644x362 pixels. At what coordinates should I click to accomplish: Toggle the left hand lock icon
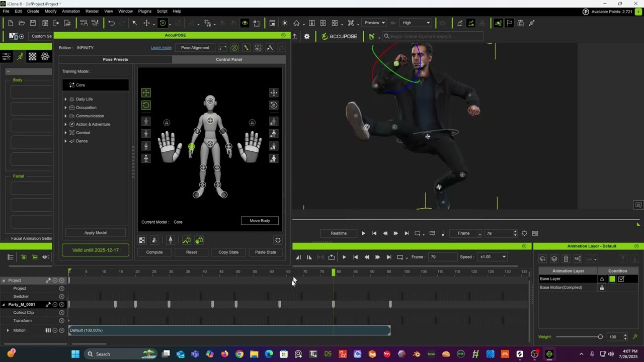(x=167, y=123)
